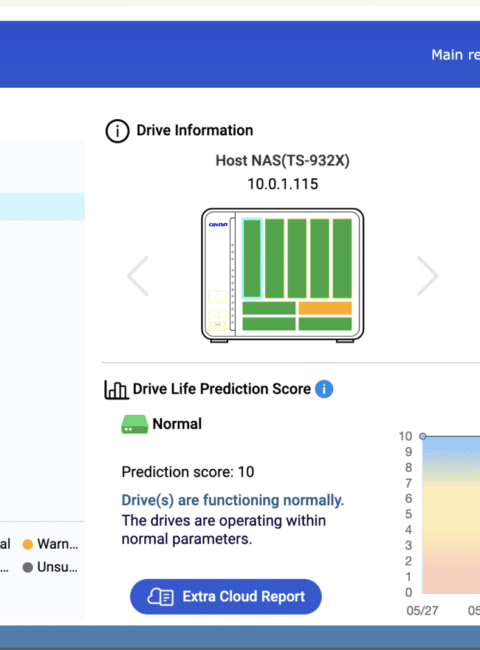Select the second vertical green drive bay
Image resolution: width=480 pixels, height=650 pixels.
274,258
